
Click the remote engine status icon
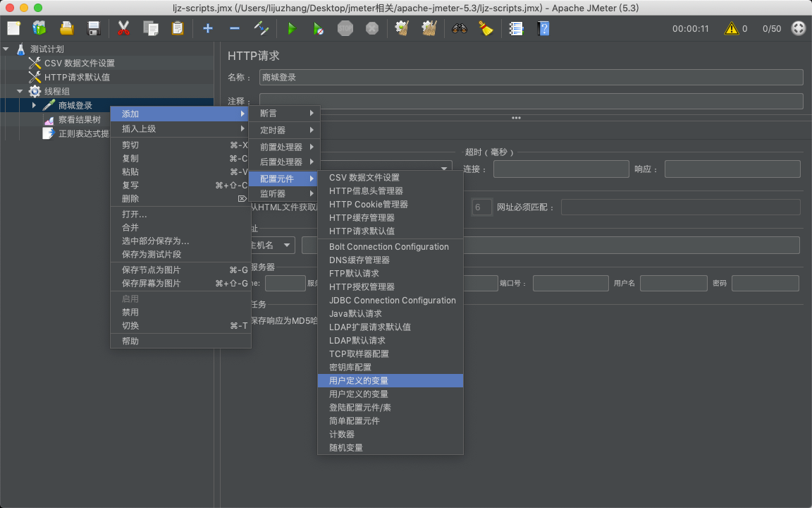(799, 28)
